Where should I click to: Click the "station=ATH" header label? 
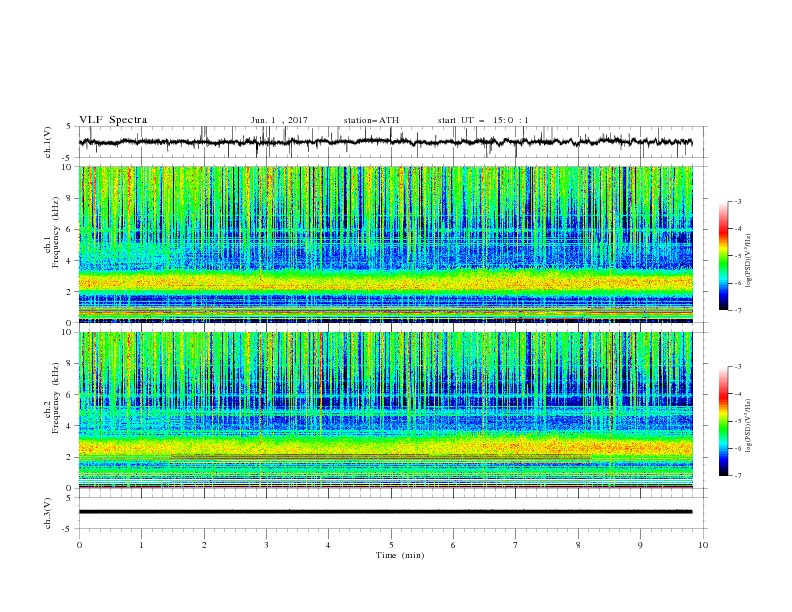click(371, 120)
